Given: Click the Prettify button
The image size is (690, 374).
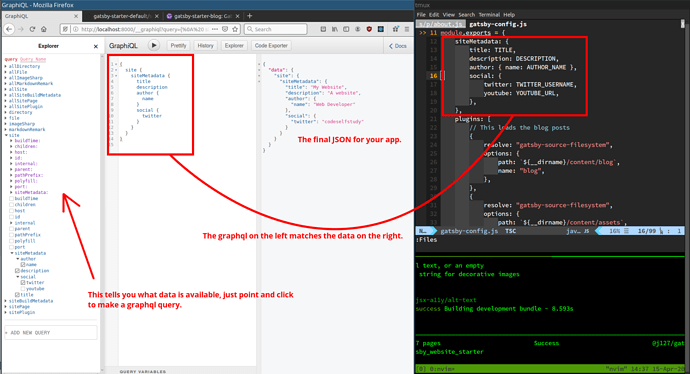Looking at the screenshot, I should 178,45.
